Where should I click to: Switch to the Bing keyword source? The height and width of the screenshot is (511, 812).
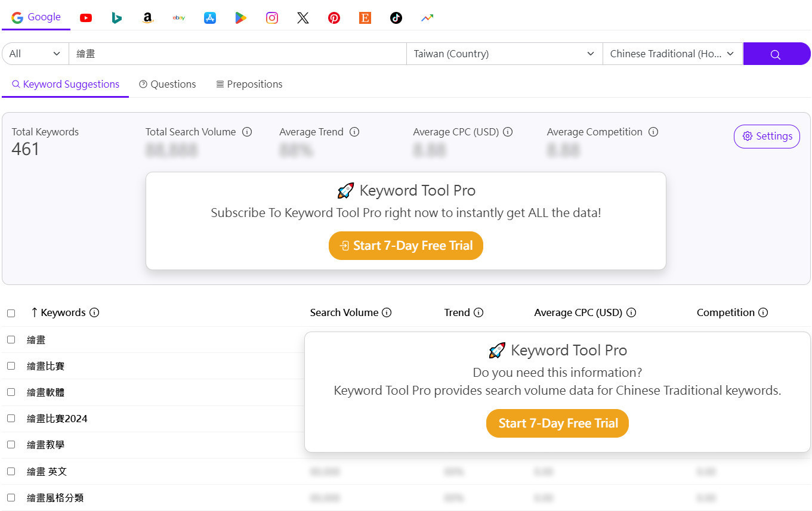[117, 18]
